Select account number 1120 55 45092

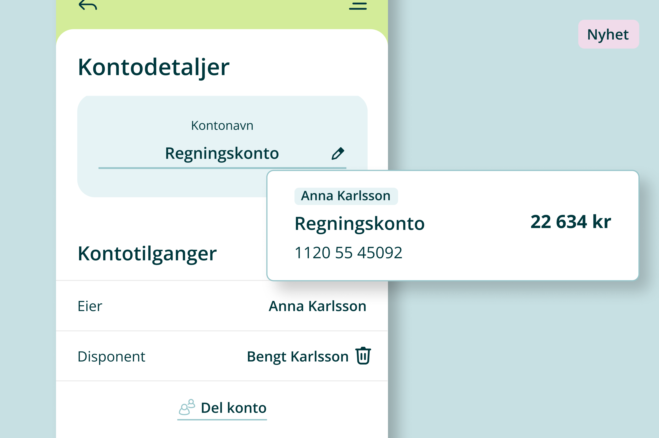[x=348, y=253]
